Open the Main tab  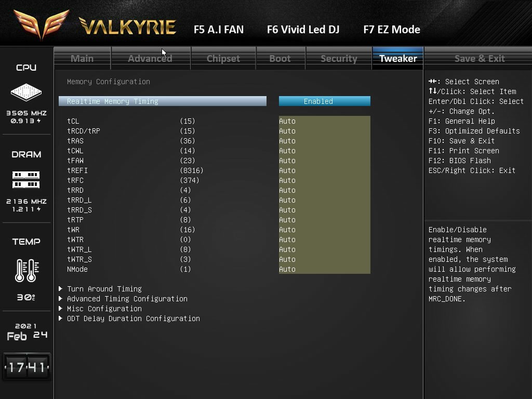coord(82,58)
